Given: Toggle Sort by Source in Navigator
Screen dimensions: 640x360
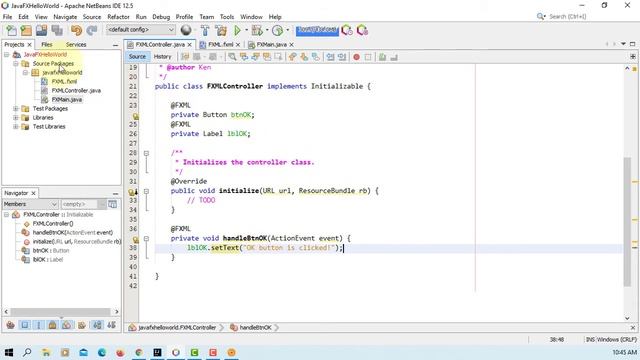Looking at the screenshot, I should 111,325.
